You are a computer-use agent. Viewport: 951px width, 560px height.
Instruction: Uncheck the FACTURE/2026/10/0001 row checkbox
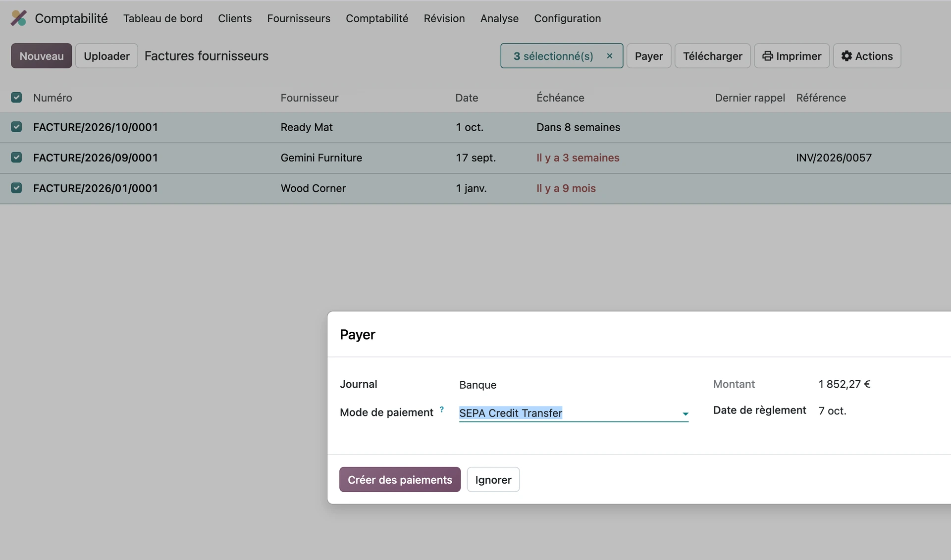click(x=16, y=127)
